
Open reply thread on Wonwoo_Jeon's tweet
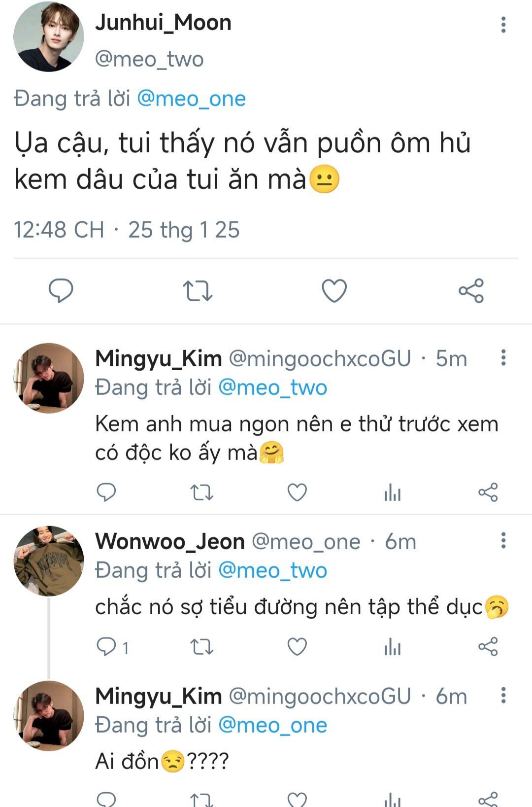(106, 647)
